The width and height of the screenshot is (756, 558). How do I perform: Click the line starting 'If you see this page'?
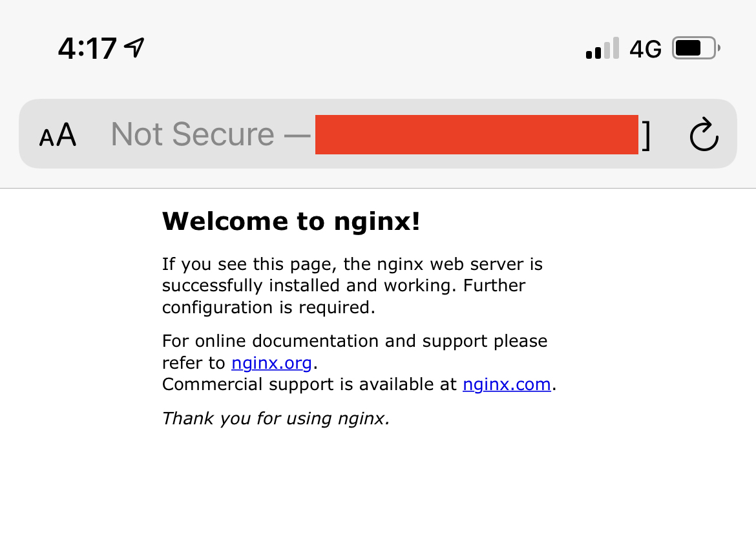(x=352, y=264)
